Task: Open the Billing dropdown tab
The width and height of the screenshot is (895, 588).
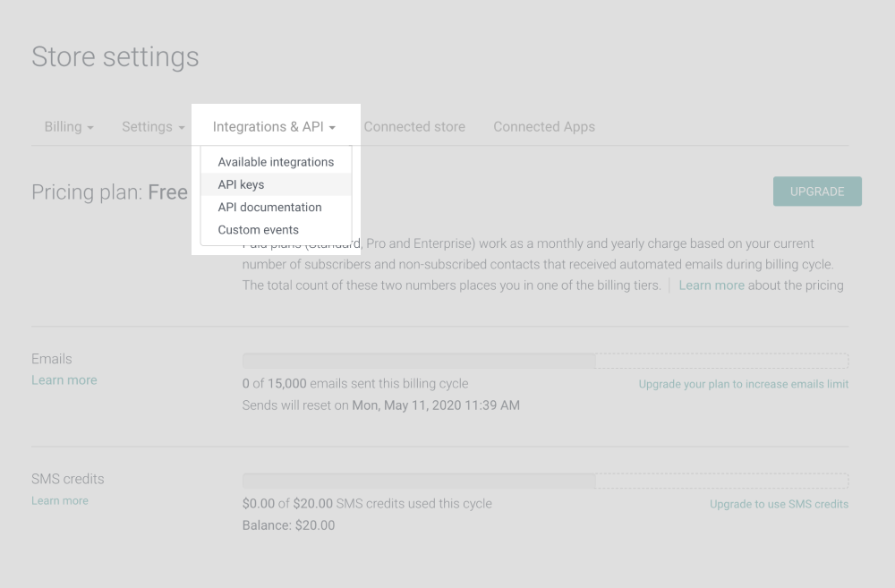Action: click(x=68, y=127)
